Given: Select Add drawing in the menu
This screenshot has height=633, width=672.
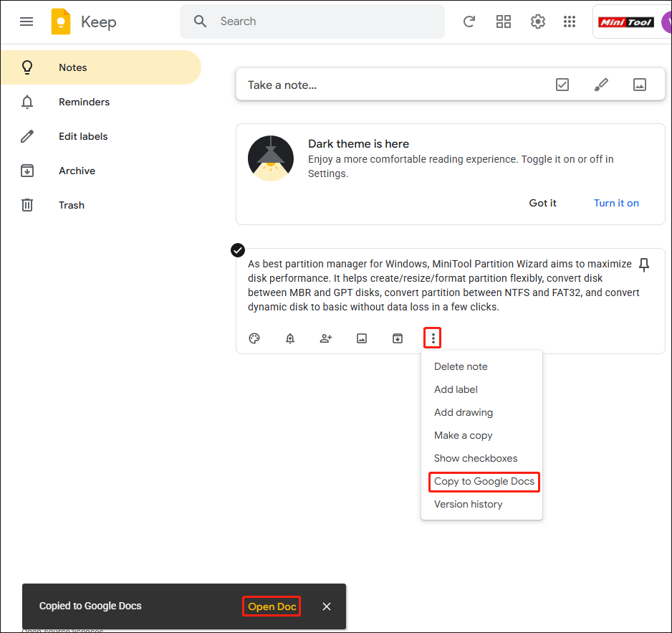Looking at the screenshot, I should click(x=481, y=413).
